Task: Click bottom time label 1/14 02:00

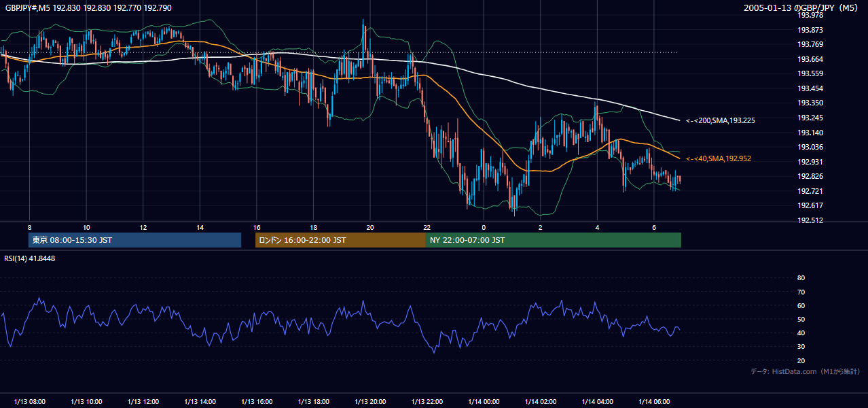Action: pyautogui.click(x=540, y=402)
